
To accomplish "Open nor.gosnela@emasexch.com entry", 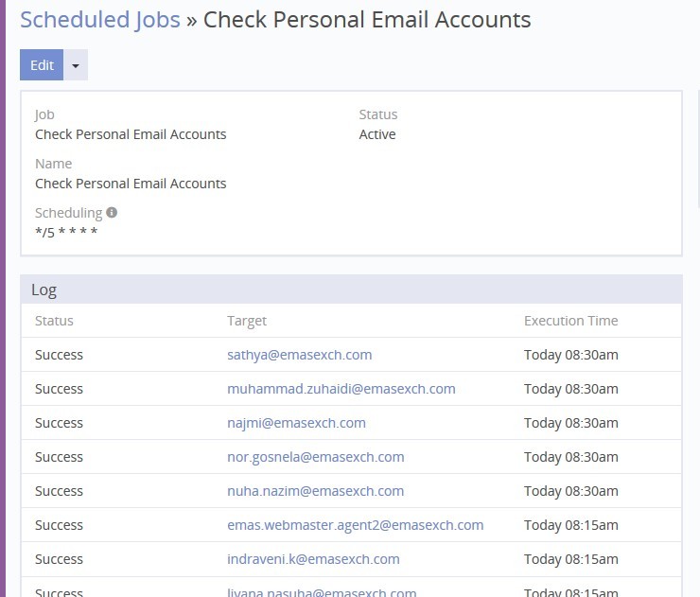I will click(315, 457).
